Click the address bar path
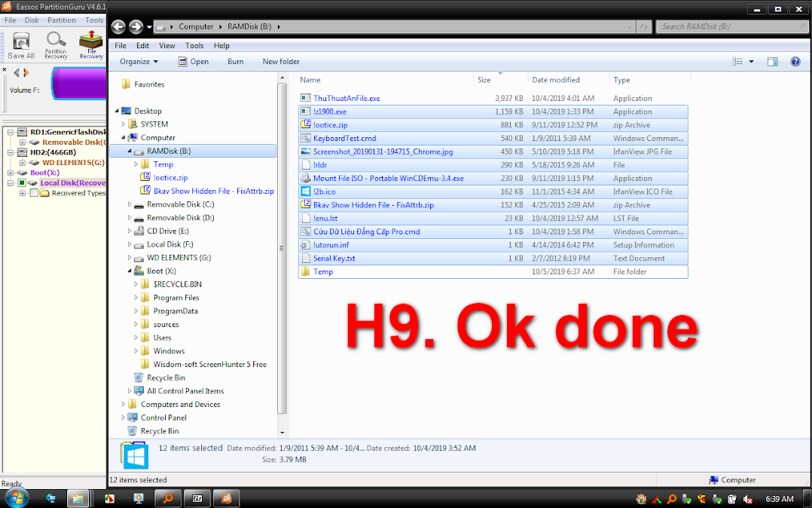The image size is (812, 508). tap(395, 26)
